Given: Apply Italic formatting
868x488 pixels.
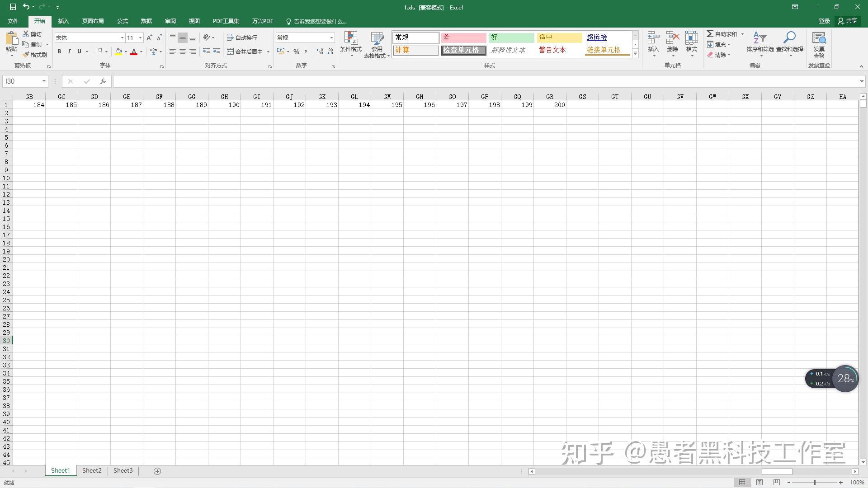Looking at the screenshot, I should [69, 52].
